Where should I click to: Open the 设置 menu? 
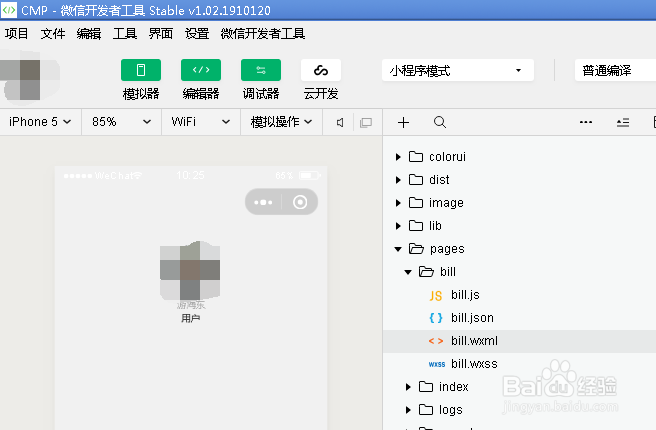pyautogui.click(x=197, y=33)
